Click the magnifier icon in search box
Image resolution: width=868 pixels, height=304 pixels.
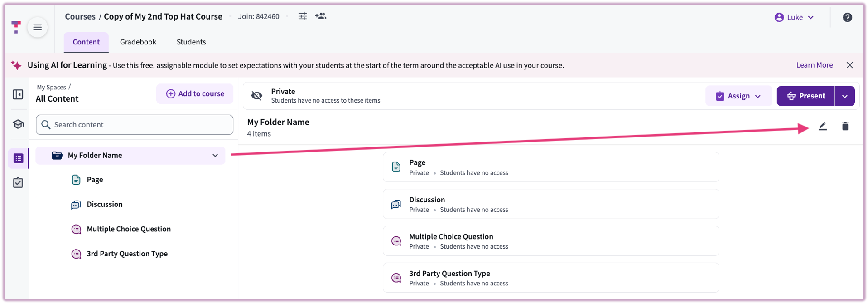46,124
